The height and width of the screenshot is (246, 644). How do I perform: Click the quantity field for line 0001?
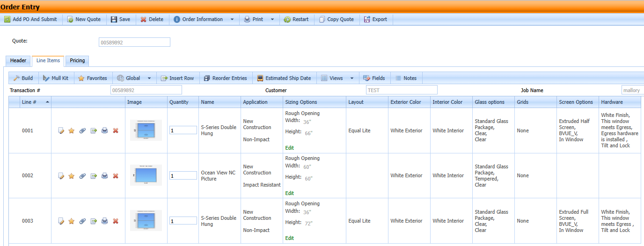183,130
